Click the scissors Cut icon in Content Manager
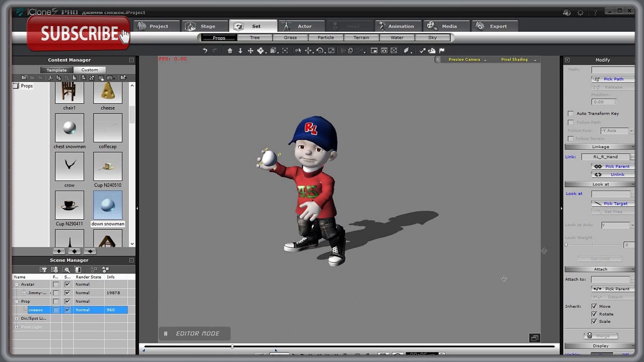The height and width of the screenshot is (362, 644). (x=50, y=78)
